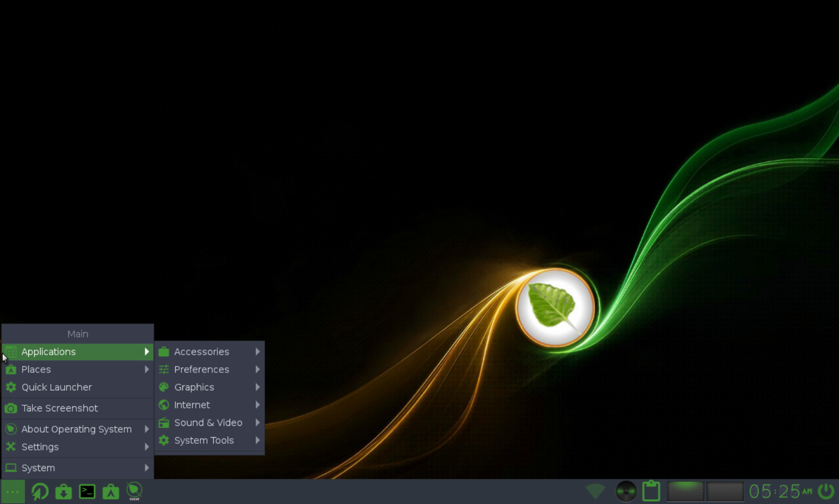Open the Preferences category

209,369
